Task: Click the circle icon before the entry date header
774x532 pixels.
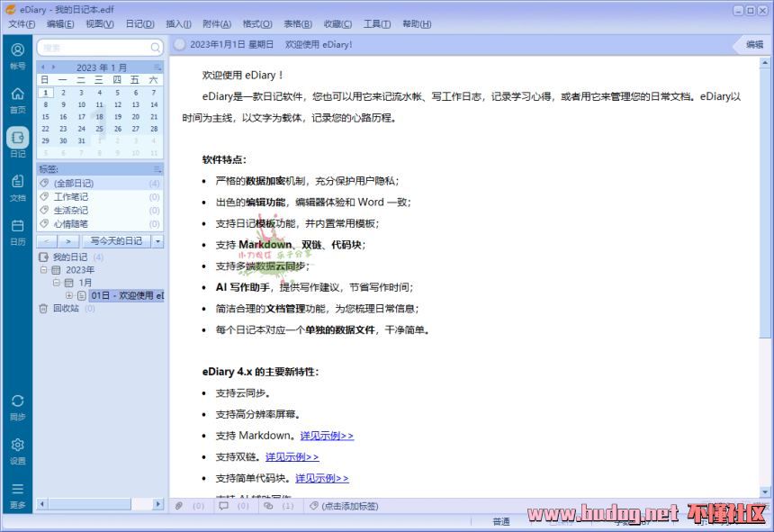Action: coord(180,44)
